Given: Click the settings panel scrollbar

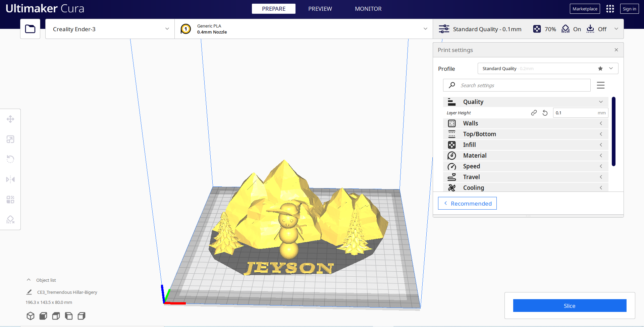Looking at the screenshot, I should point(613,131).
